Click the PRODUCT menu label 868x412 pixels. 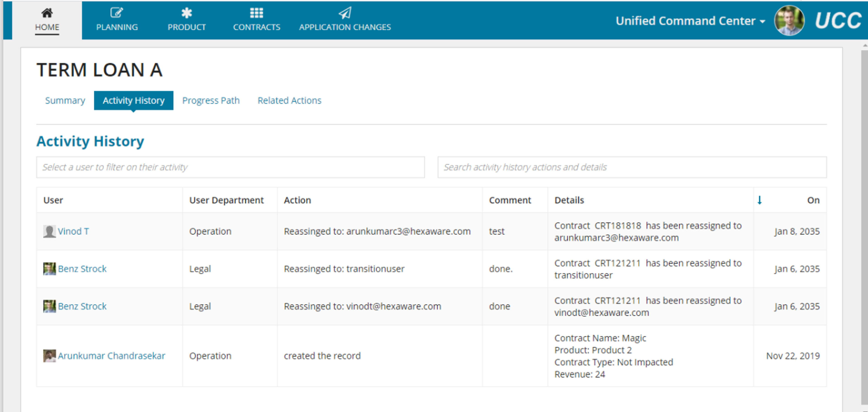pyautogui.click(x=187, y=27)
